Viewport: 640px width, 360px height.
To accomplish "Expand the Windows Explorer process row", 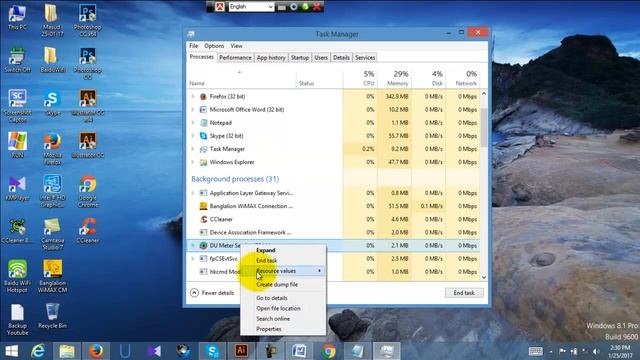I will pos(193,162).
